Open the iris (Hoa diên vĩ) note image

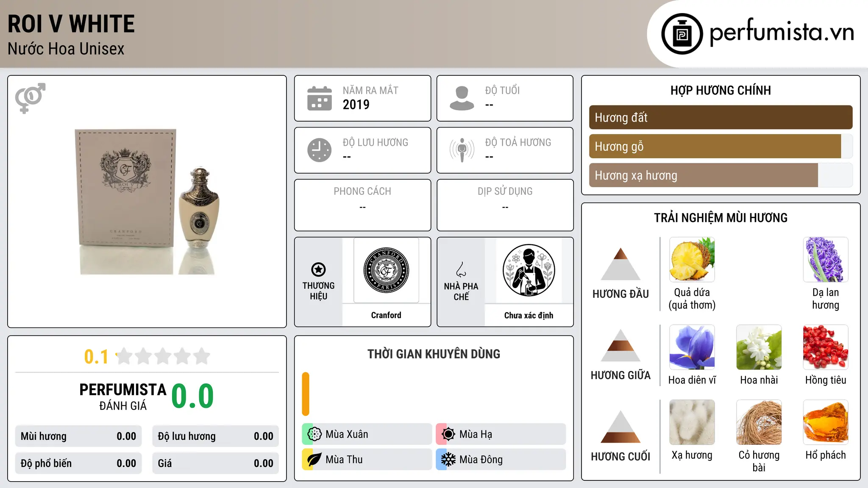click(x=692, y=347)
